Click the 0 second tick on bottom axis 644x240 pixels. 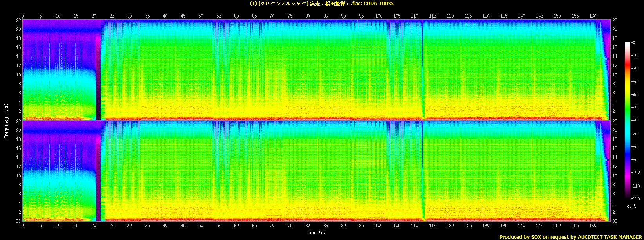coord(23,226)
